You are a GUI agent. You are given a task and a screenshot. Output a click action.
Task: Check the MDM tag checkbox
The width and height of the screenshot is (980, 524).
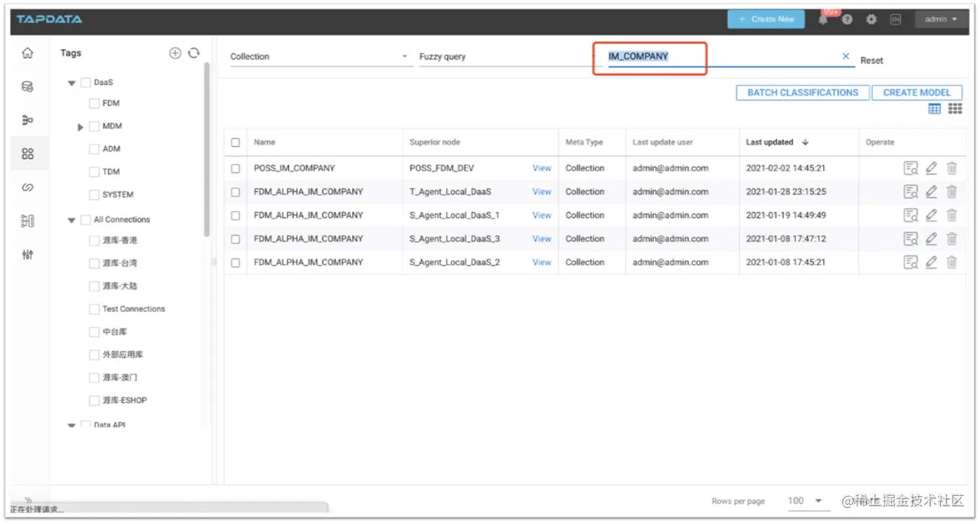point(94,126)
